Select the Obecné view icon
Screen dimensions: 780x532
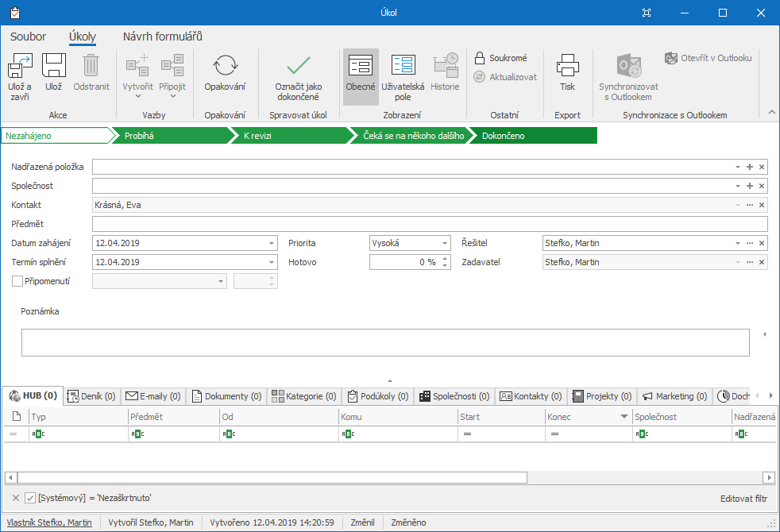click(361, 66)
